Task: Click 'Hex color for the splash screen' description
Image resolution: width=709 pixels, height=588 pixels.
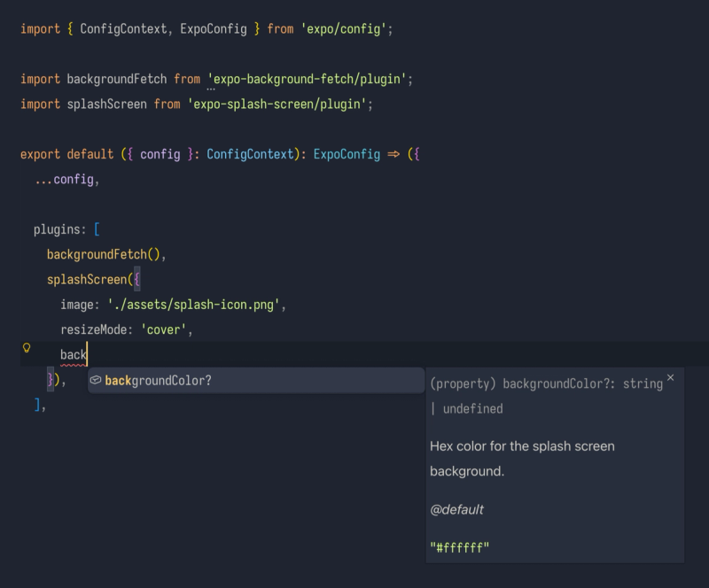Action: coord(522,446)
